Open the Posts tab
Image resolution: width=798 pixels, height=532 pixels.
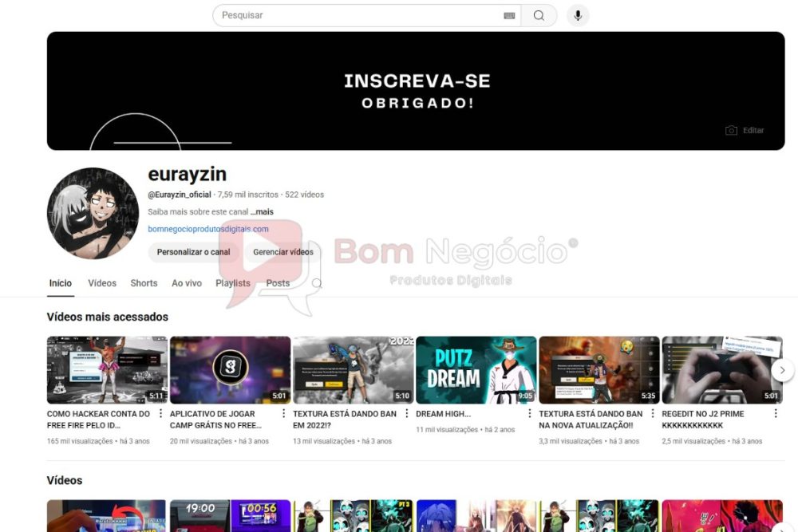278,283
